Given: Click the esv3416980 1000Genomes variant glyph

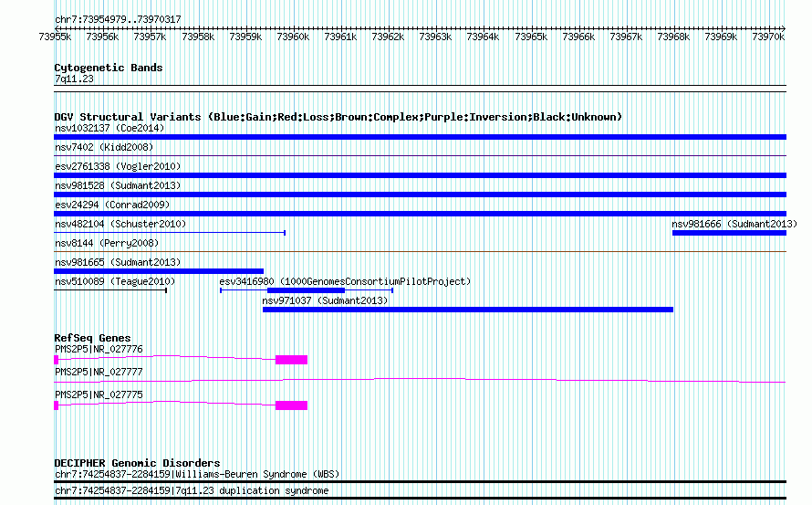Looking at the screenshot, I should tap(306, 290).
